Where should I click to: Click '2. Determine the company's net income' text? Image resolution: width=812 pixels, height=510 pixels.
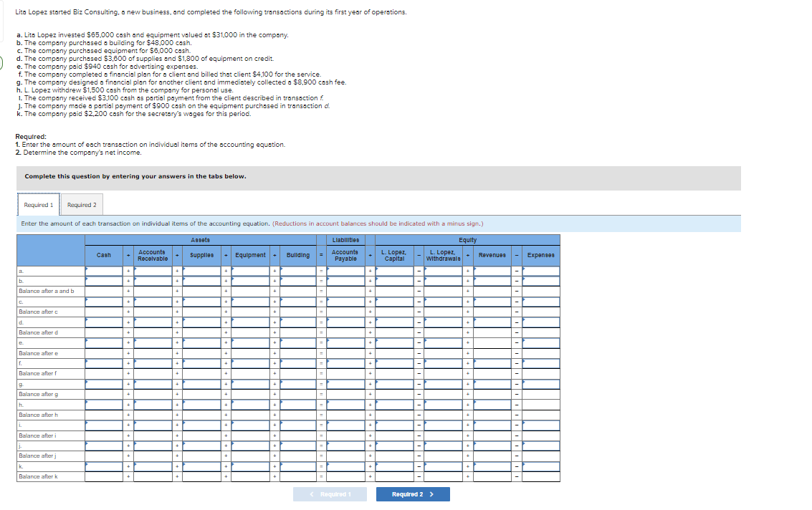[x=78, y=153]
